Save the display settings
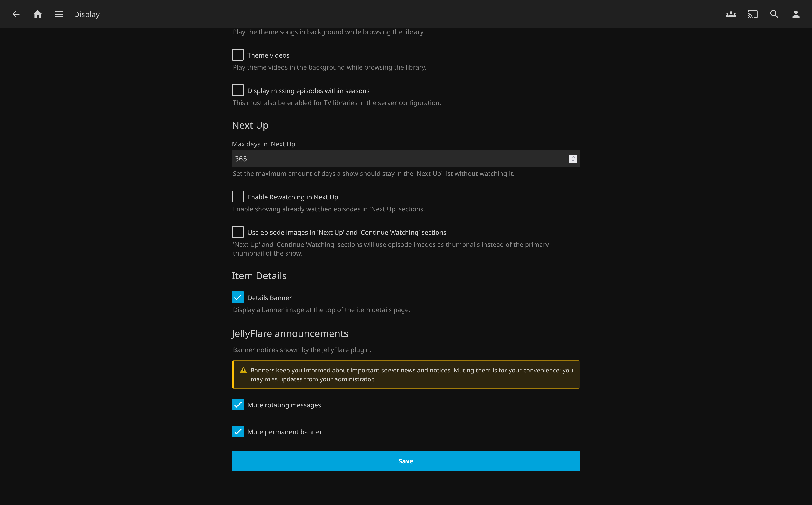This screenshot has height=505, width=812. click(x=406, y=461)
